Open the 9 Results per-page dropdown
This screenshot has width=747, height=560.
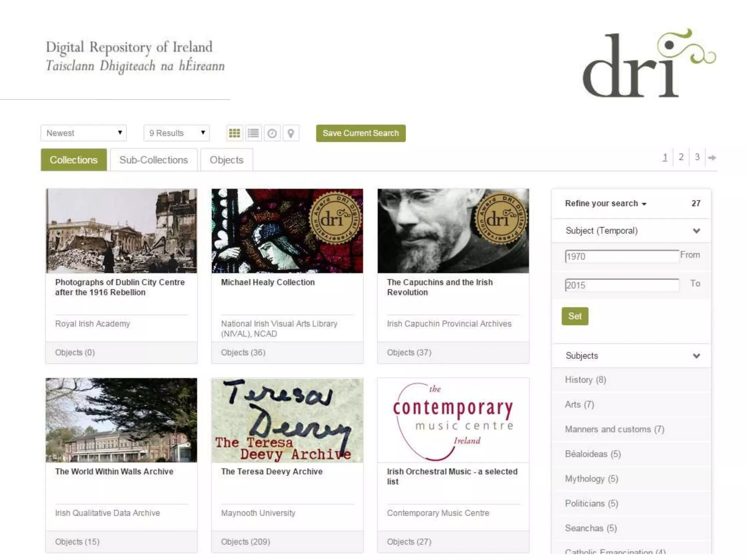point(177,133)
